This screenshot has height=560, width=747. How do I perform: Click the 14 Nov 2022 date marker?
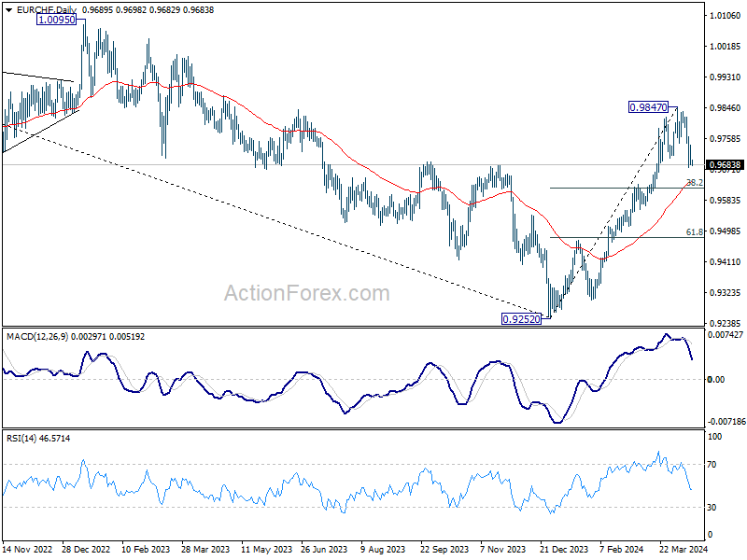click(28, 549)
